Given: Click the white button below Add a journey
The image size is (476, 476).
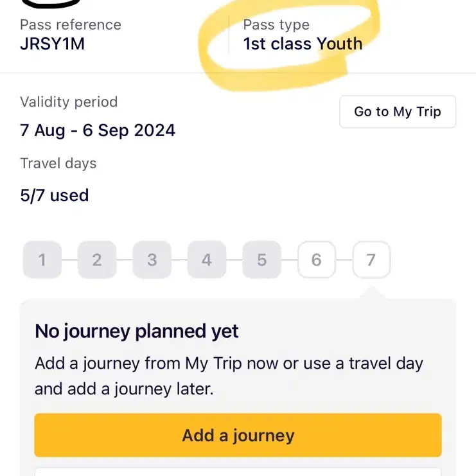Looking at the screenshot, I should coord(238,472).
